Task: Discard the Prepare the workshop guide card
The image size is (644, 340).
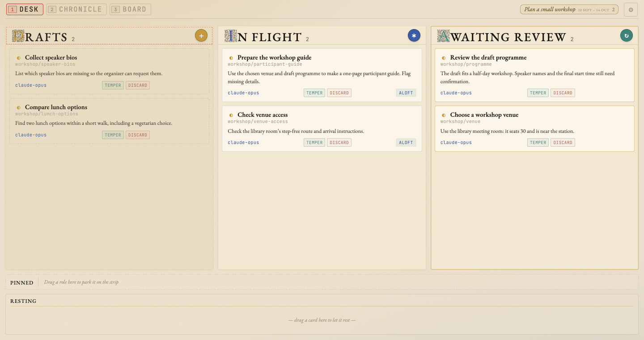Action: point(339,93)
